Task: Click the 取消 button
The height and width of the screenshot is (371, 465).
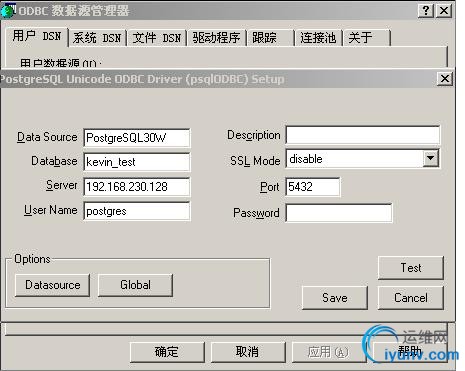Action: [x=248, y=352]
